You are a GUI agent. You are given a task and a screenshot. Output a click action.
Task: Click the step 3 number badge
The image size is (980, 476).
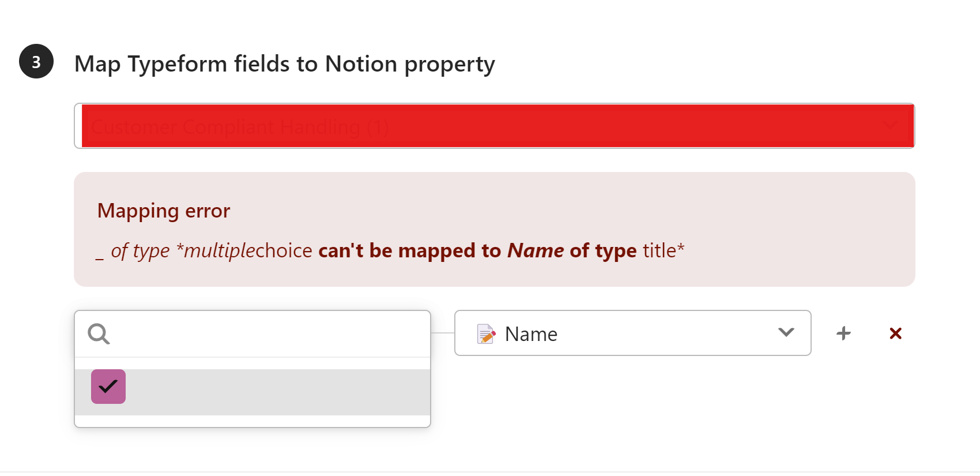[36, 61]
